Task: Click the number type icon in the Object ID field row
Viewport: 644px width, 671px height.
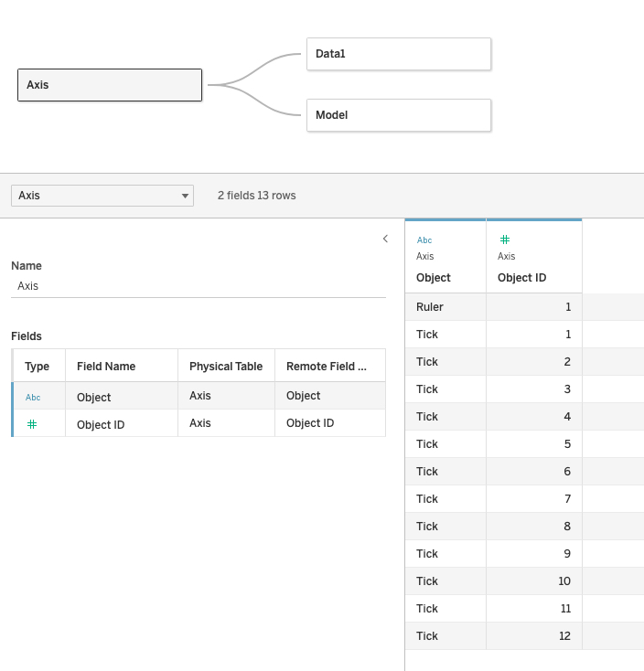Action: (32, 424)
